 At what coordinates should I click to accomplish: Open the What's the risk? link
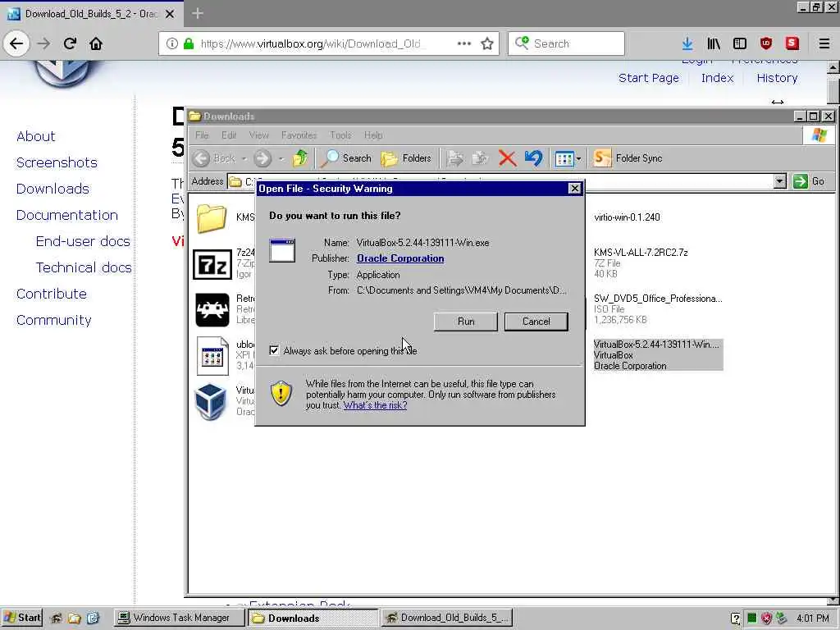coord(375,405)
